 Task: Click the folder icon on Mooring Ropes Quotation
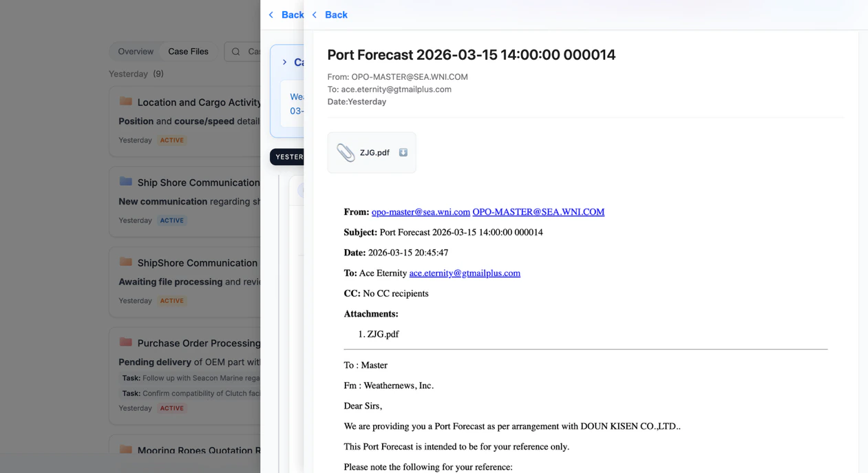pyautogui.click(x=126, y=450)
